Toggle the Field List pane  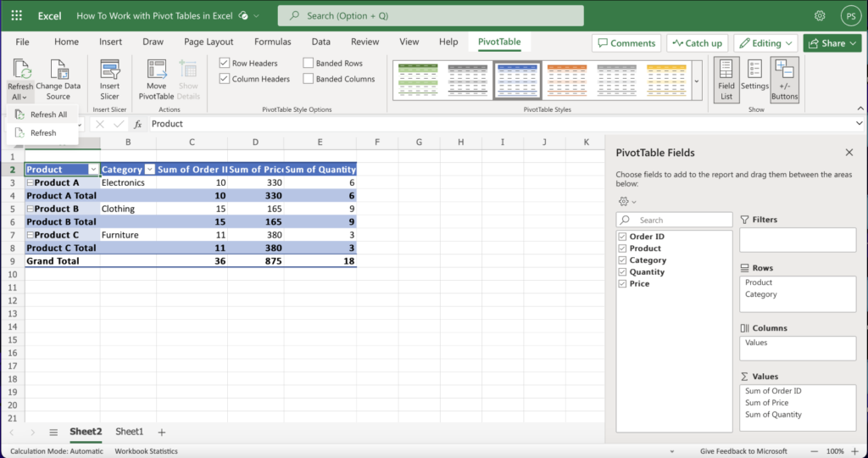click(726, 80)
